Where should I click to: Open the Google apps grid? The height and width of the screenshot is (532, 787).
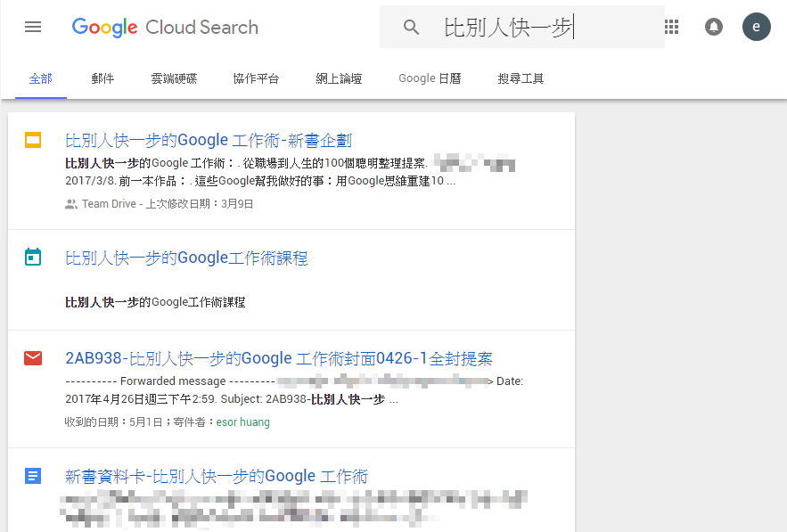tap(671, 27)
